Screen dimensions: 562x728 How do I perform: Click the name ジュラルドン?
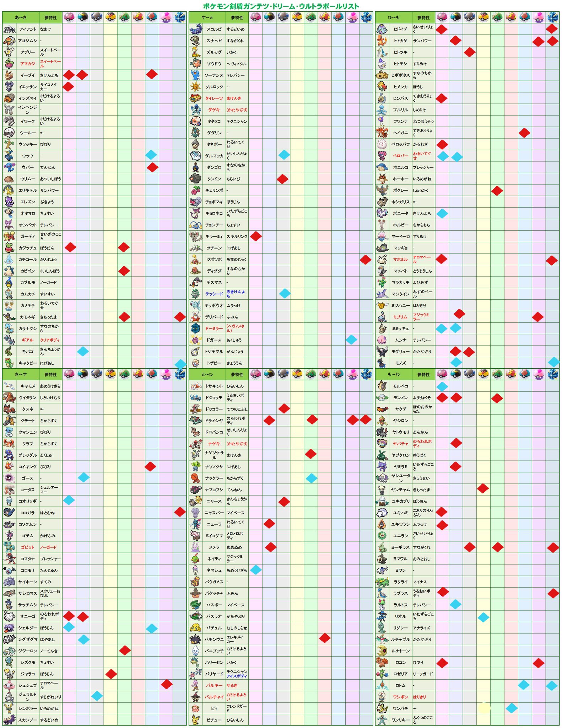point(27,697)
